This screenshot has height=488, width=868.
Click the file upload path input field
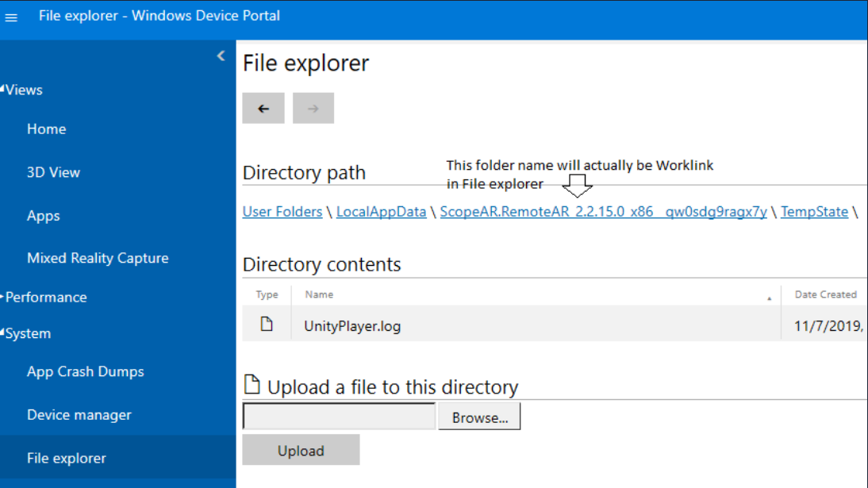[339, 415]
